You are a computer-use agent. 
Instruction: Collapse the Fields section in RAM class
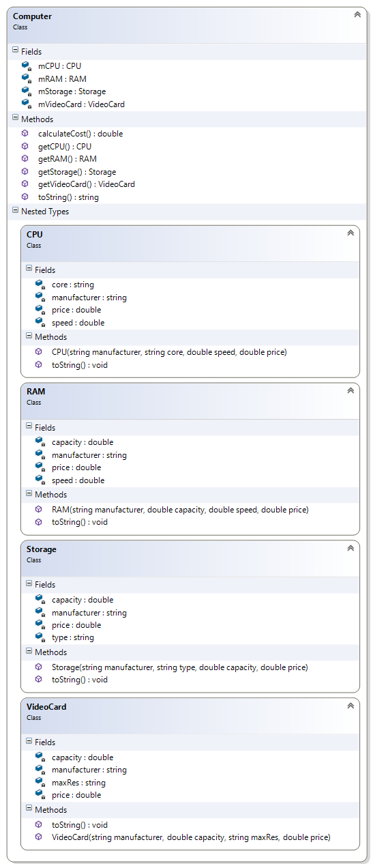pos(29,426)
